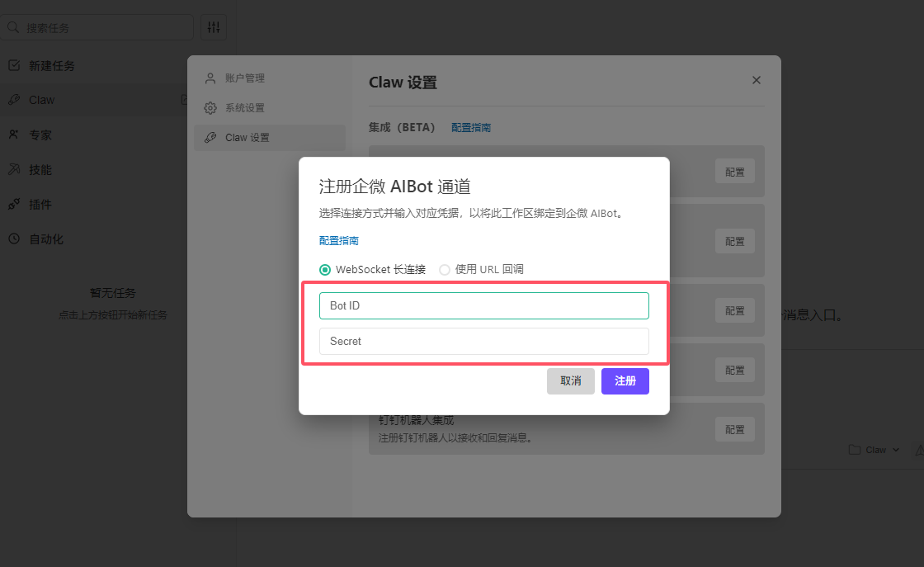Click the 搜索任务 search field

tap(97, 28)
